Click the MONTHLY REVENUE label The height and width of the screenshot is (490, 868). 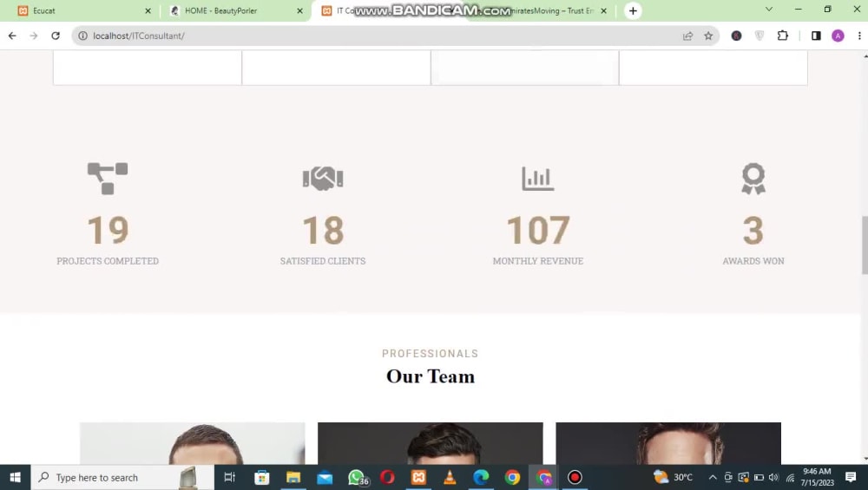point(538,261)
